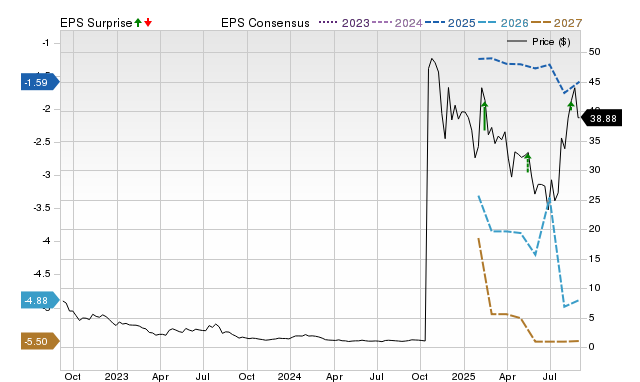Click the -2.5 label on the EPS axis
This screenshot has height=382, width=640.
[42, 142]
